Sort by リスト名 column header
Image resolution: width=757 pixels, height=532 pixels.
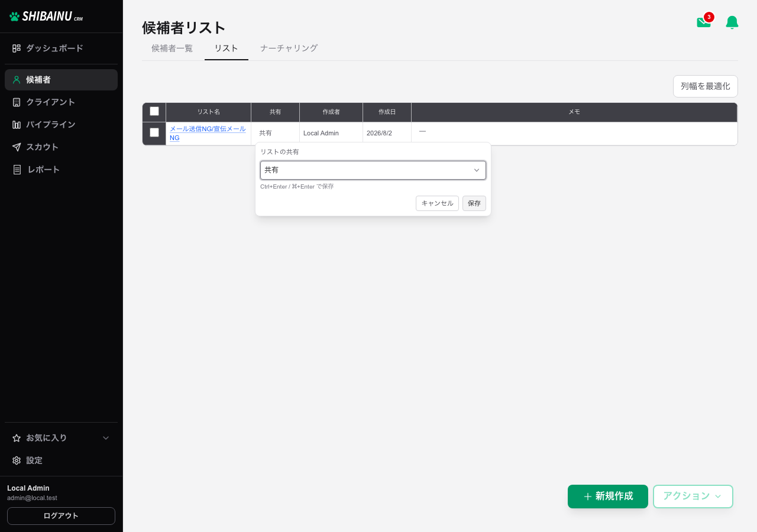209,112
